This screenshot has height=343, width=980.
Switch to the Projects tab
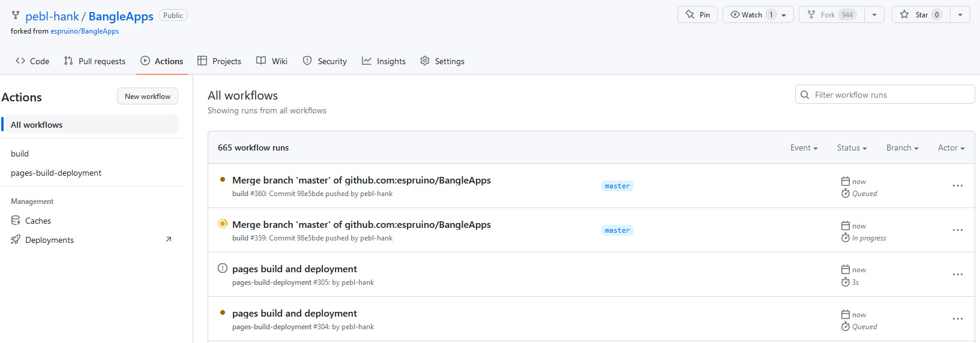tap(219, 61)
